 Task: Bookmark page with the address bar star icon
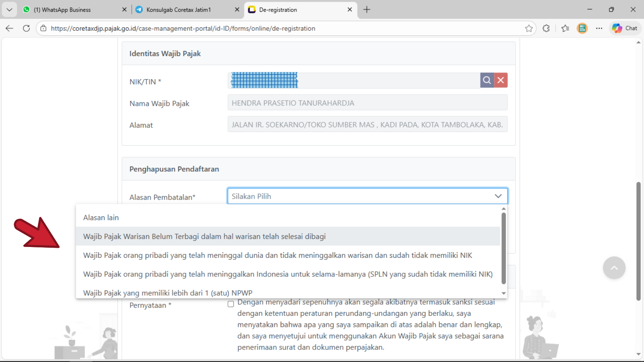click(529, 29)
